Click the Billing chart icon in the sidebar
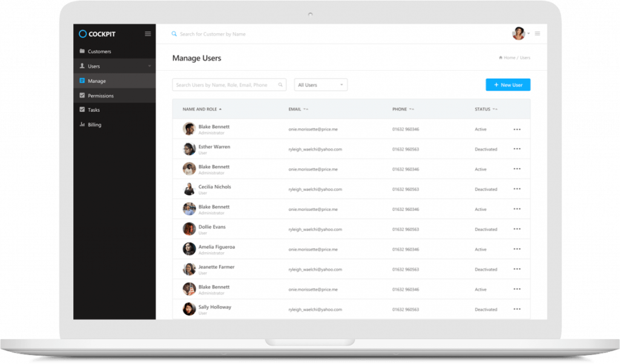 click(x=81, y=125)
